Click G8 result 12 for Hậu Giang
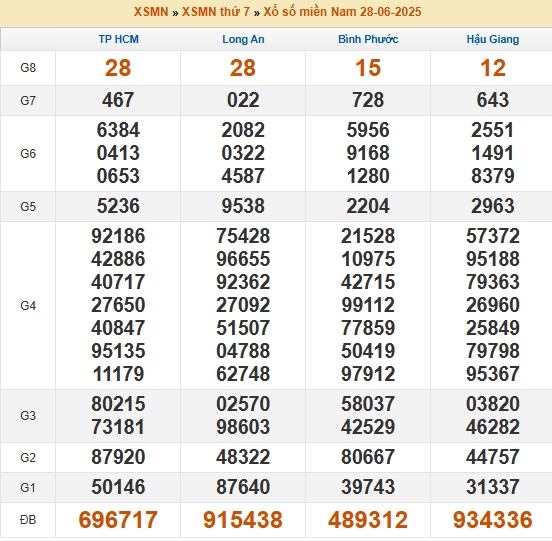The image size is (552, 541). point(493,68)
